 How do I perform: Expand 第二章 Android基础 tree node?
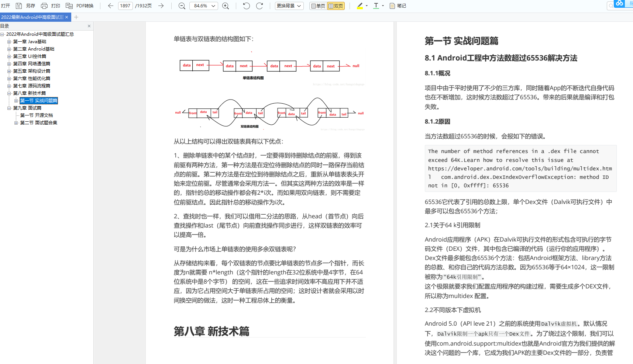(x=9, y=49)
